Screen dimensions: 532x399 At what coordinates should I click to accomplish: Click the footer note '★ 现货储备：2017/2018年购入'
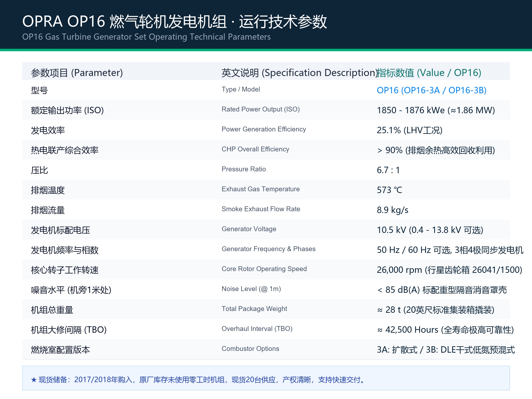tap(82, 379)
